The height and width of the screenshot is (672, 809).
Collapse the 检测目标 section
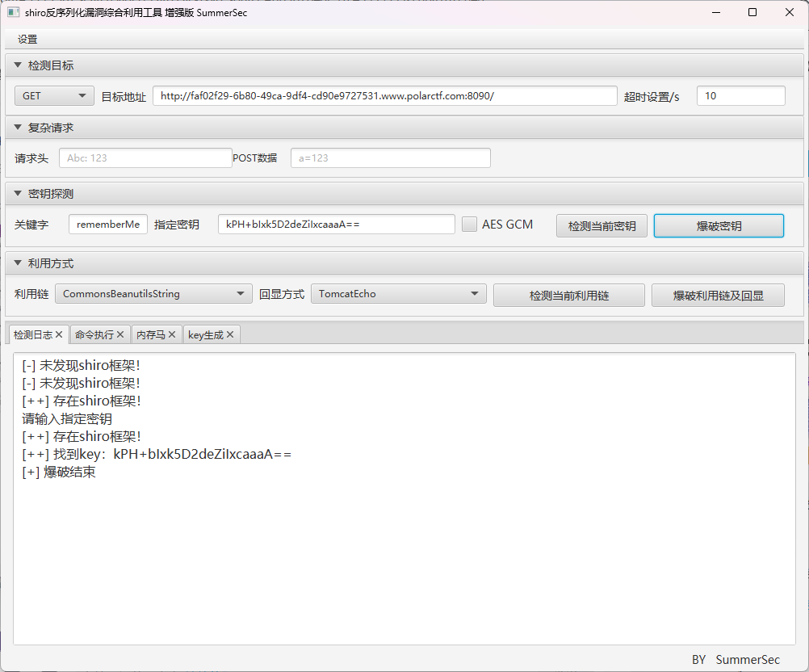pyautogui.click(x=17, y=65)
